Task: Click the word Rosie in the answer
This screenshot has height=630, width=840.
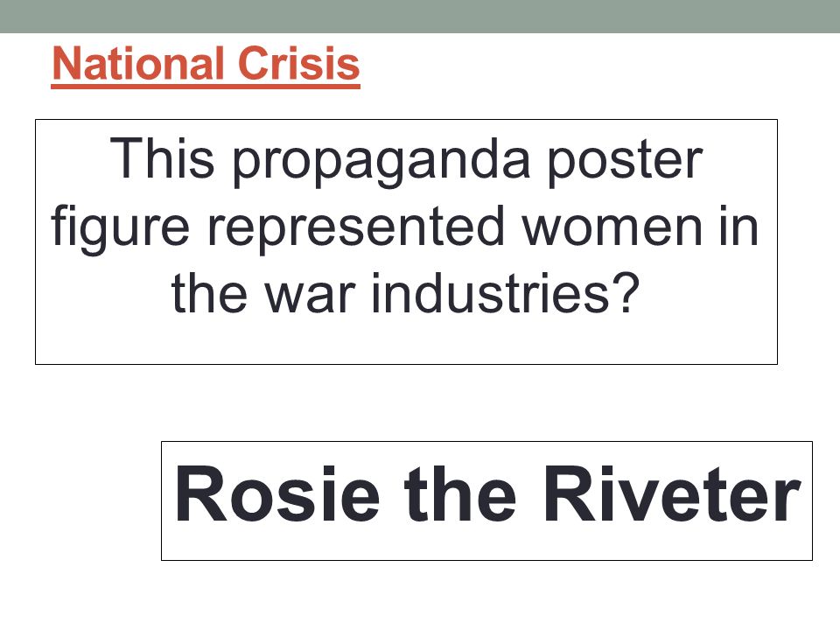Action: click(x=277, y=493)
